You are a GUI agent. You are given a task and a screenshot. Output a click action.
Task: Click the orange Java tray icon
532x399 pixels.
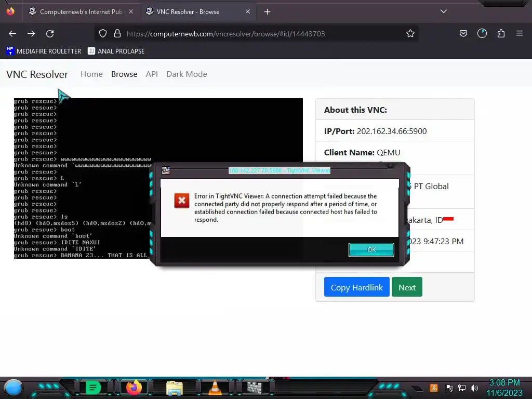tap(434, 388)
